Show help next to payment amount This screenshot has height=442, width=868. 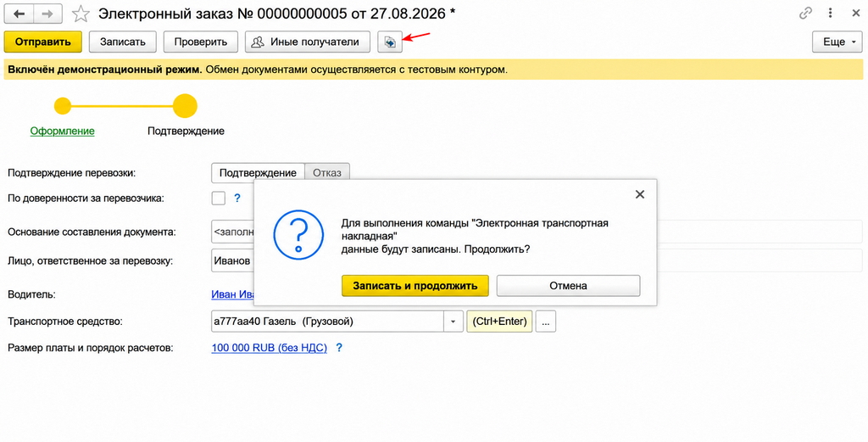[x=339, y=349]
